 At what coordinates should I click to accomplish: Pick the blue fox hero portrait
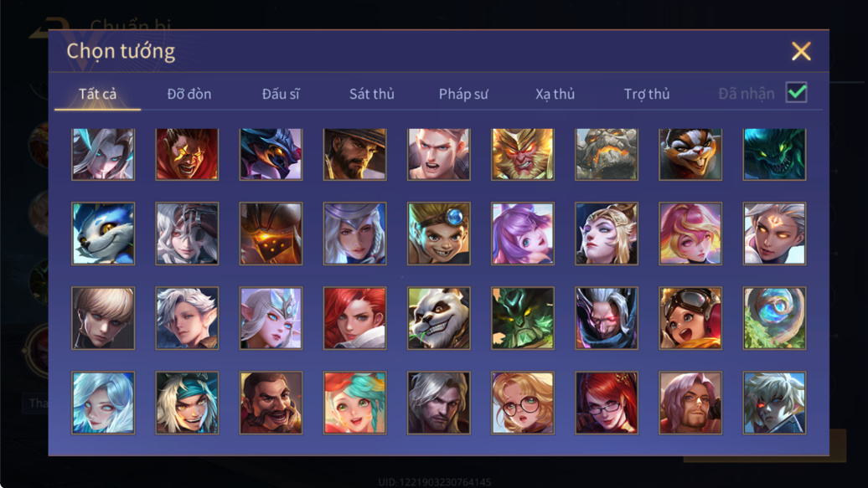pos(103,234)
